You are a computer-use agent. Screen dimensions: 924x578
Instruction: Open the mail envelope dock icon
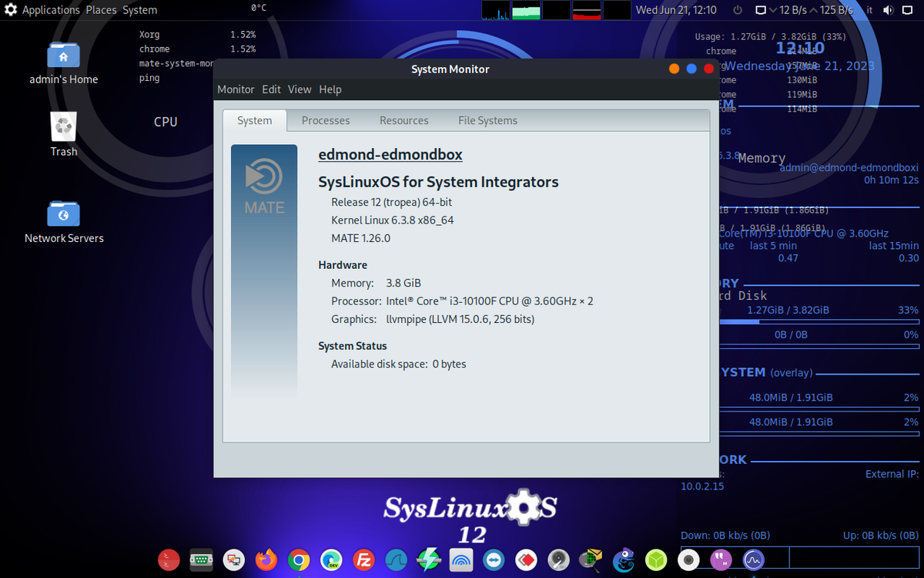pos(591,560)
